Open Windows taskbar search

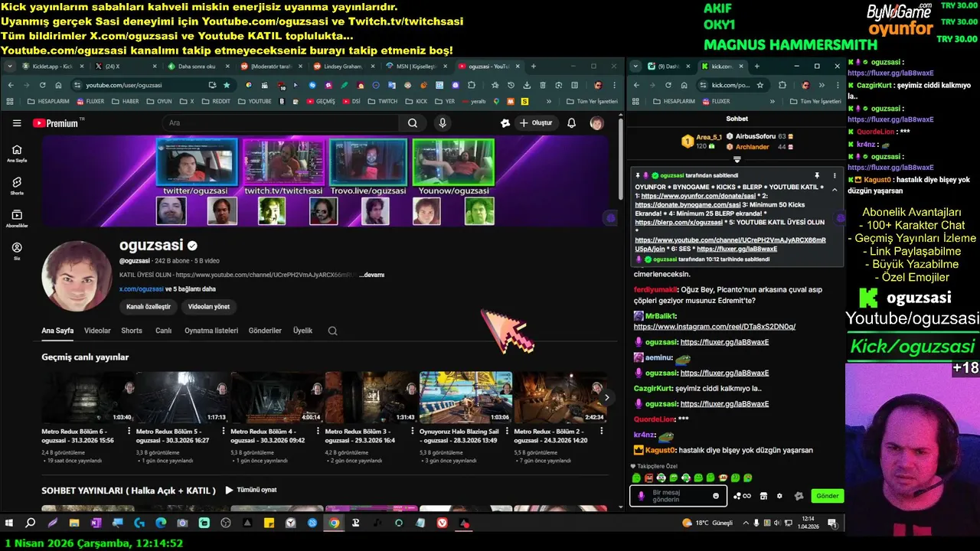[x=31, y=523]
